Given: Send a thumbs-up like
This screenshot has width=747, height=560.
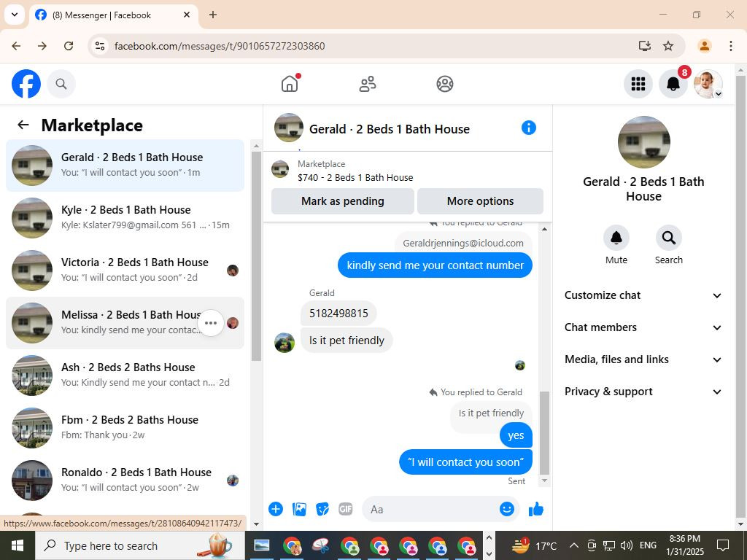Looking at the screenshot, I should 536,509.
